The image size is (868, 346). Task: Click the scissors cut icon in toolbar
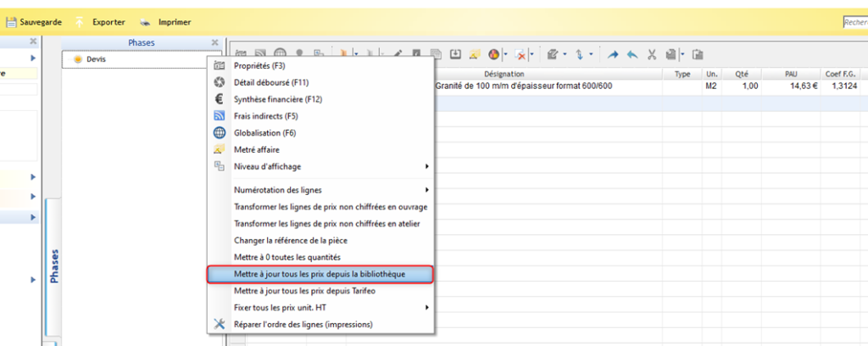(652, 54)
